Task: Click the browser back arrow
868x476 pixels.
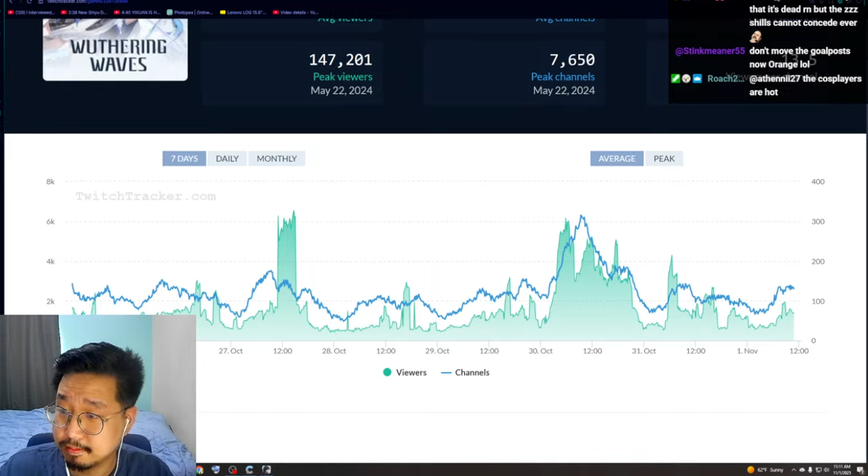Action: point(11,2)
